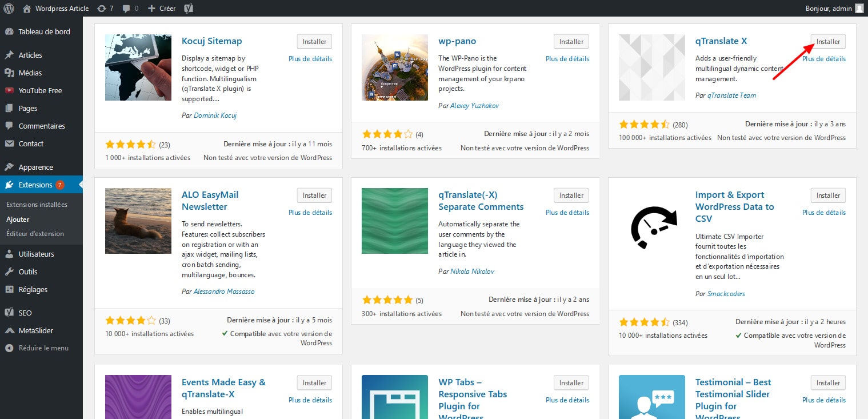Click the Médias sidebar icon
This screenshot has width=868, height=419.
point(9,73)
